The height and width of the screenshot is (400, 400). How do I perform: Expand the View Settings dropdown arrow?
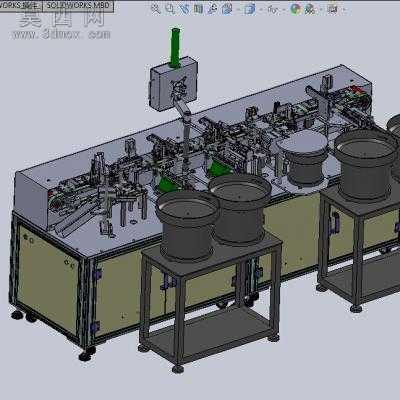[344, 9]
